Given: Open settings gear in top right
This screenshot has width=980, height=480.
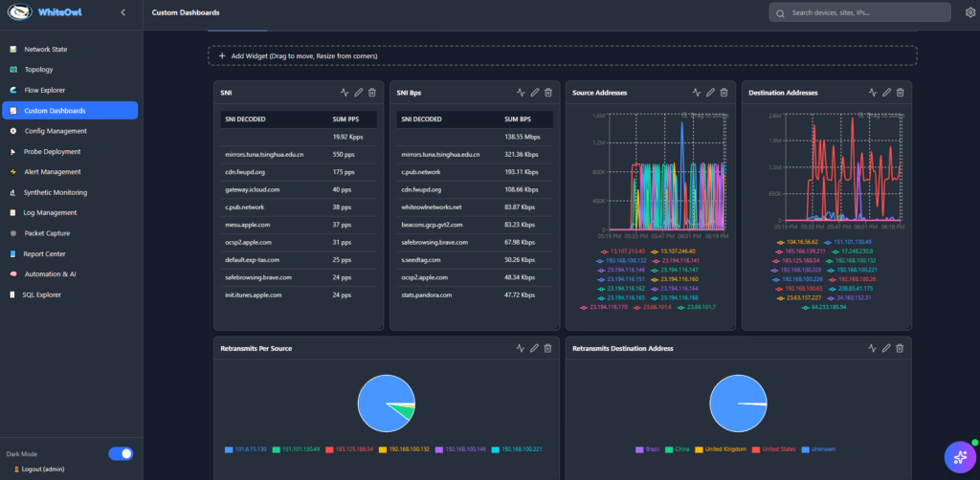Looking at the screenshot, I should point(970,13).
